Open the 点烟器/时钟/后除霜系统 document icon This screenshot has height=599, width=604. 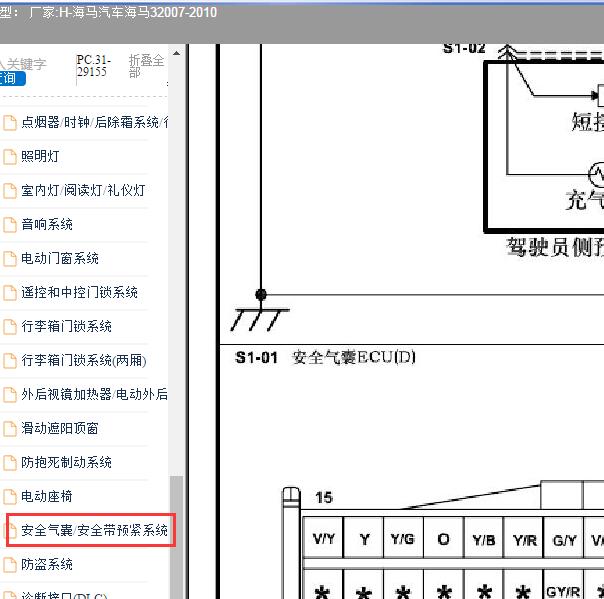click(10, 123)
